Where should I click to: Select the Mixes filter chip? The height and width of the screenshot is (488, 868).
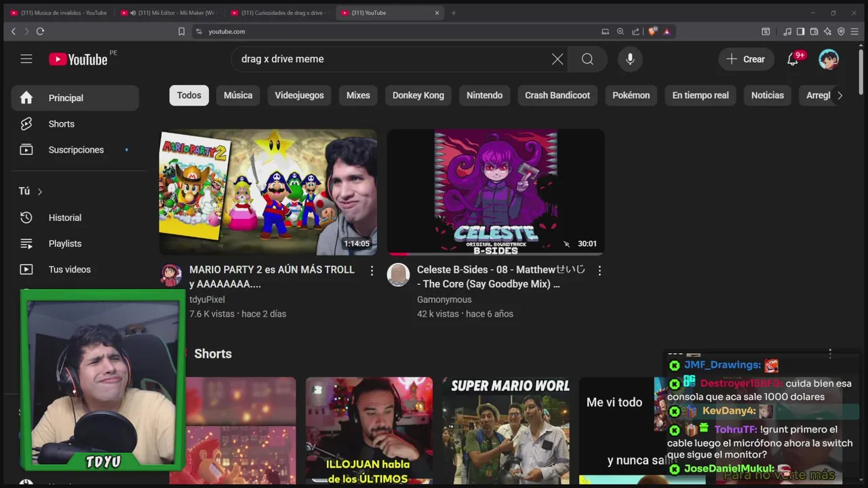tap(358, 96)
